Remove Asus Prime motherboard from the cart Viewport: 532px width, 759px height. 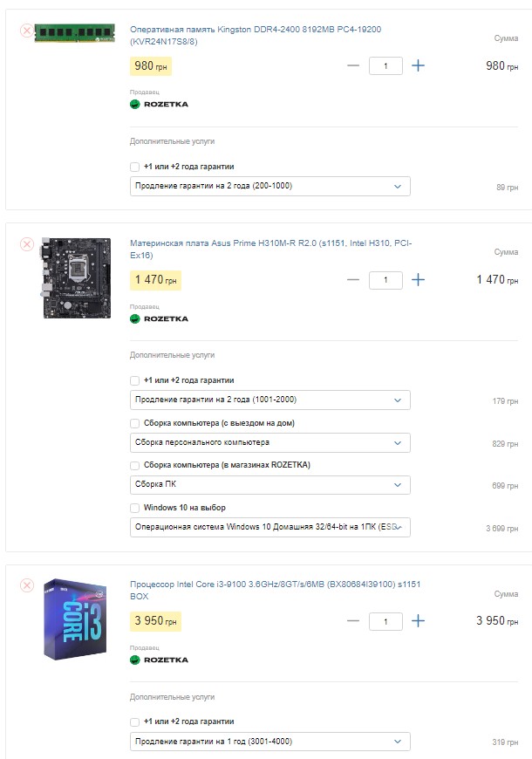point(27,244)
